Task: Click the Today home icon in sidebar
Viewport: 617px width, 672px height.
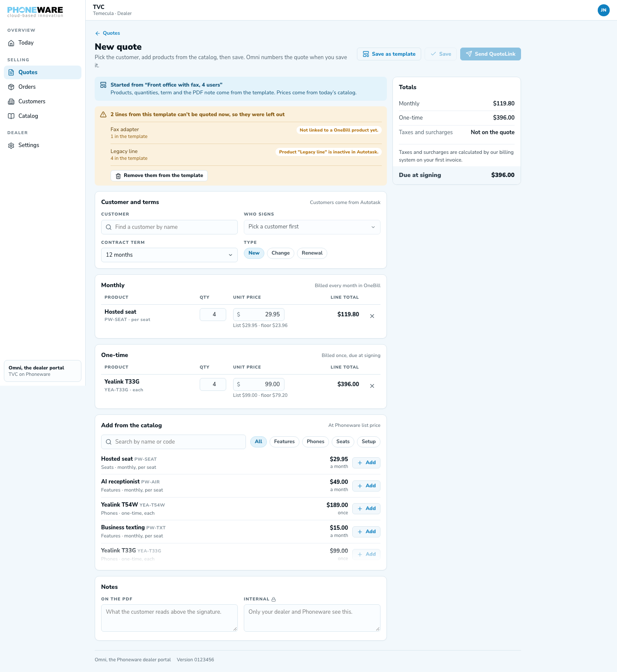Action: click(x=11, y=43)
